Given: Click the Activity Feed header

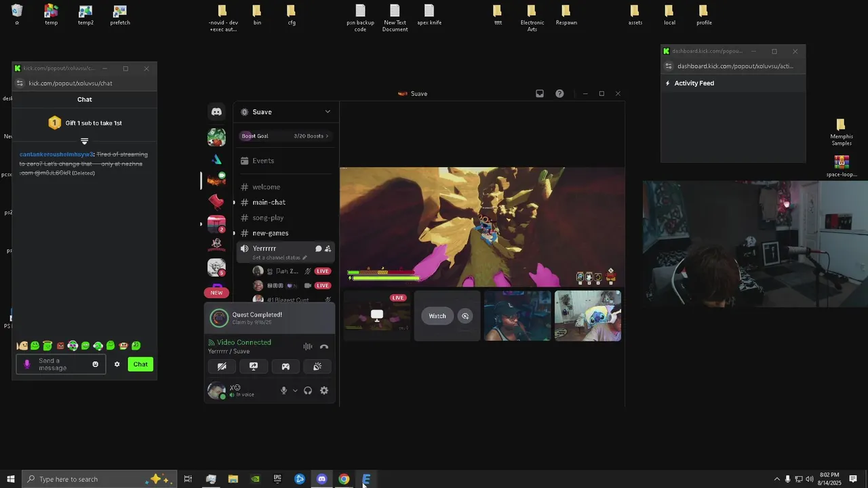Looking at the screenshot, I should [694, 83].
